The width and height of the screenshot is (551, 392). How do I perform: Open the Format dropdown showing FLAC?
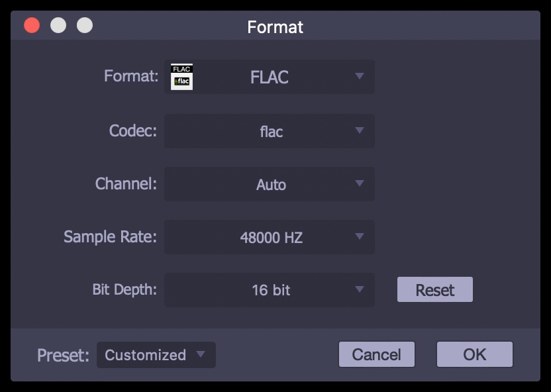pos(269,77)
